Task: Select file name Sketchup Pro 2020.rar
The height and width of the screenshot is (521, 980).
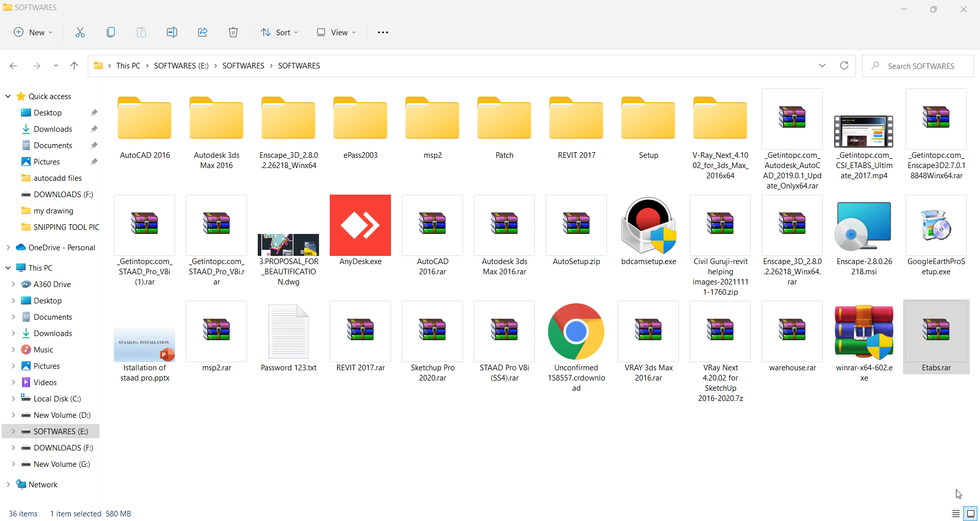Action: (x=432, y=373)
